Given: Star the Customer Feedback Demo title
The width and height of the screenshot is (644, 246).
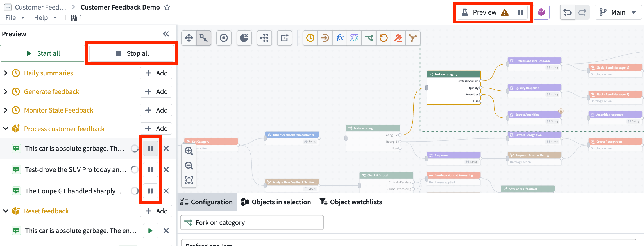Looking at the screenshot, I should point(167,7).
